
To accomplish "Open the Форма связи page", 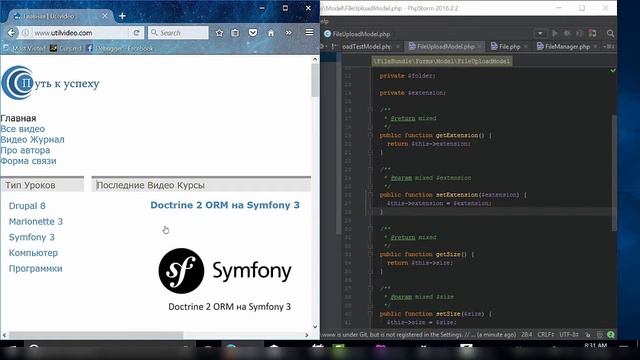I will [29, 161].
